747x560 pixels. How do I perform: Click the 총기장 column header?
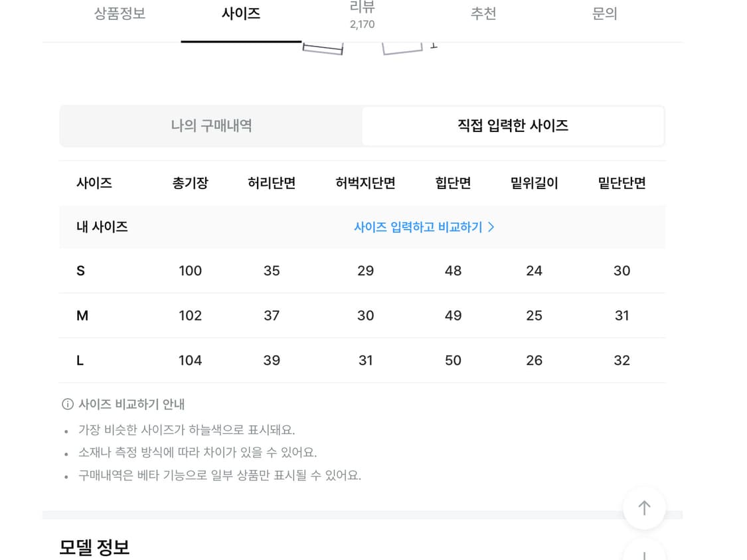tap(191, 183)
